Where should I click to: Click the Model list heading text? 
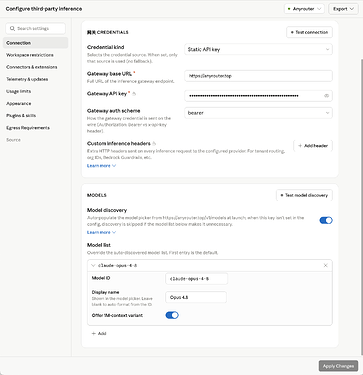(99, 245)
